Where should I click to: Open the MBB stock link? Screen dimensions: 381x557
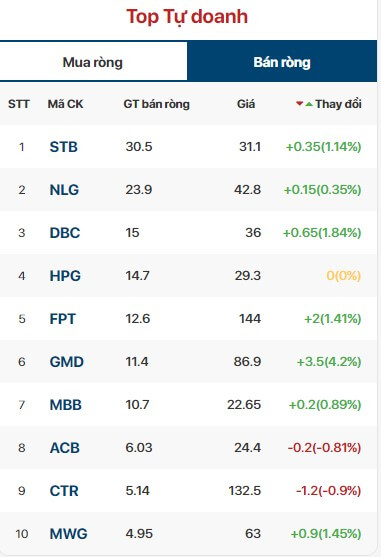point(66,405)
